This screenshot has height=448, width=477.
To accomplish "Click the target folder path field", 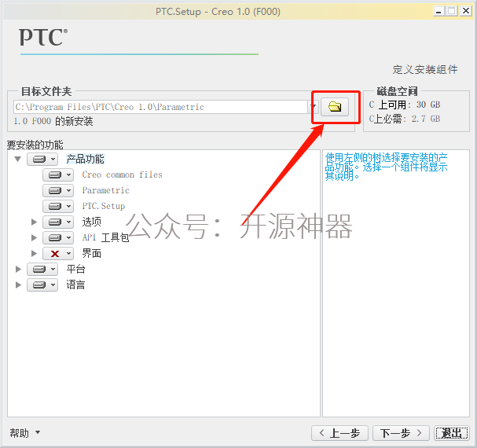I will pyautogui.click(x=160, y=107).
